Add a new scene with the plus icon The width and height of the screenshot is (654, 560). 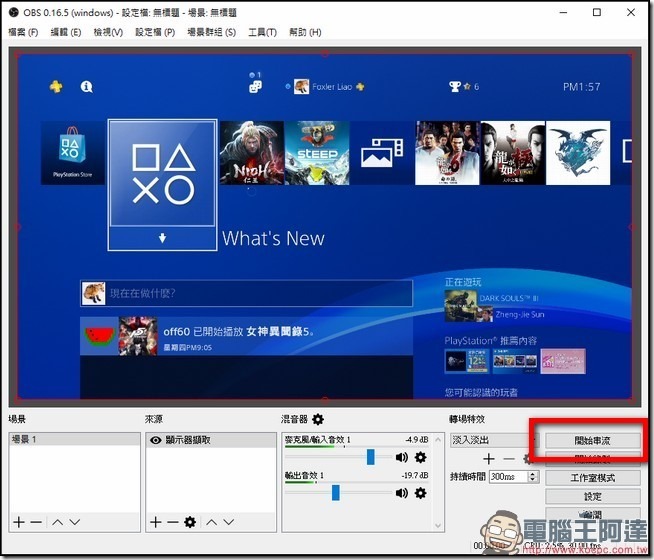(19, 522)
